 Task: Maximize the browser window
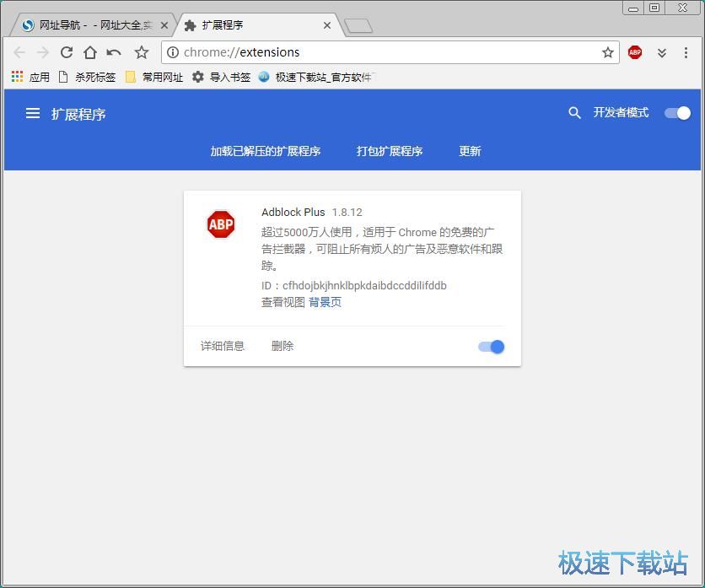click(x=654, y=8)
